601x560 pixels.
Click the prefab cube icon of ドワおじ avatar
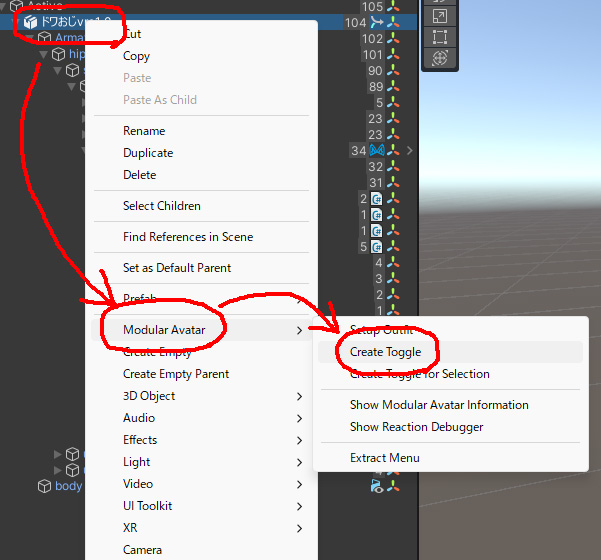[30, 22]
